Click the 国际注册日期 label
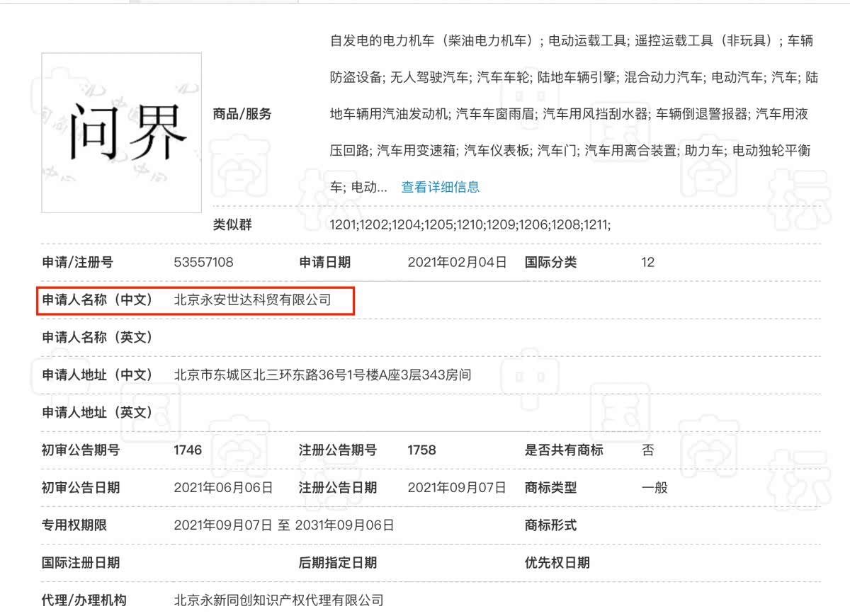Image resolution: width=850 pixels, height=616 pixels. point(81,563)
